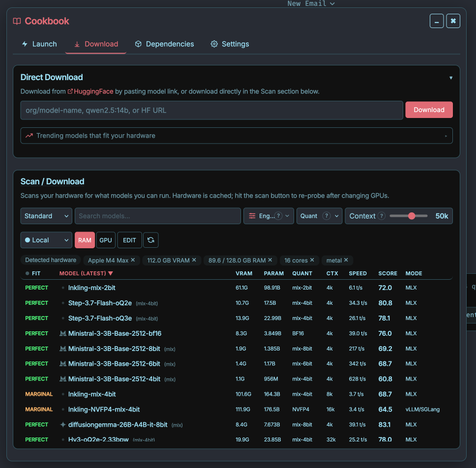Click the 83.1 score value

pyautogui.click(x=385, y=425)
